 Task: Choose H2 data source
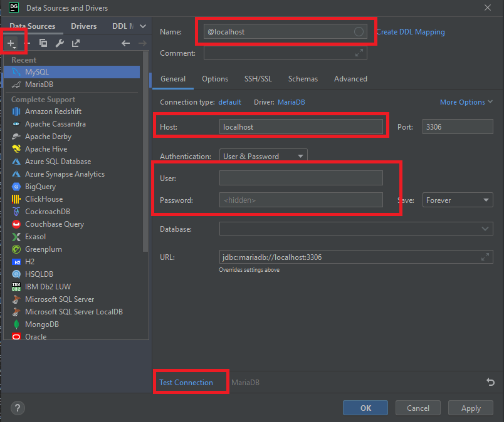tap(72, 262)
